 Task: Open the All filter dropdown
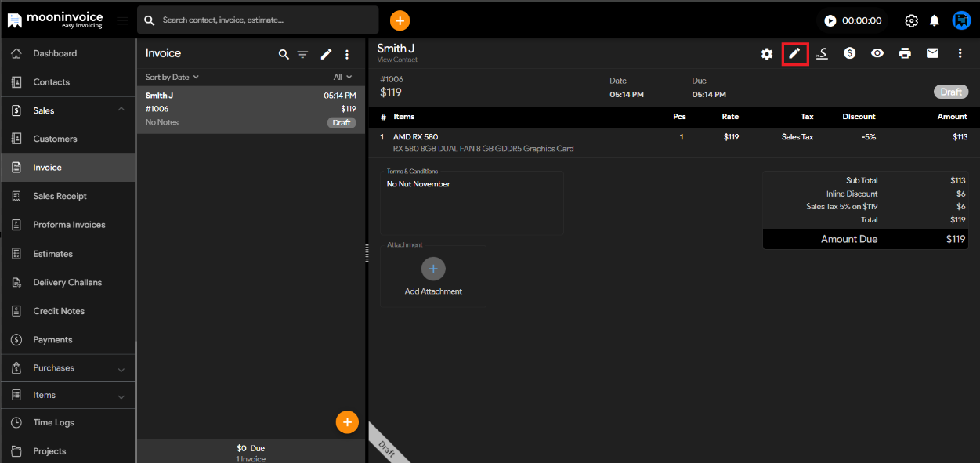(342, 77)
